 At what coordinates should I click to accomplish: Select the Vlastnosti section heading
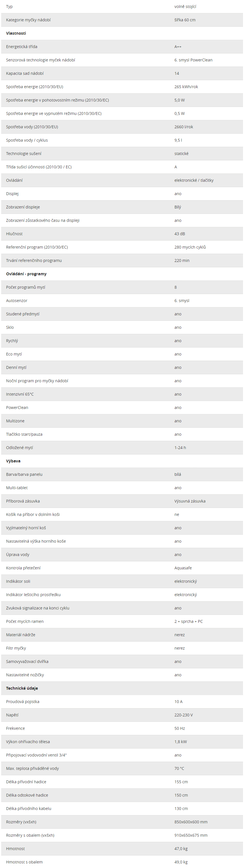click(x=16, y=33)
